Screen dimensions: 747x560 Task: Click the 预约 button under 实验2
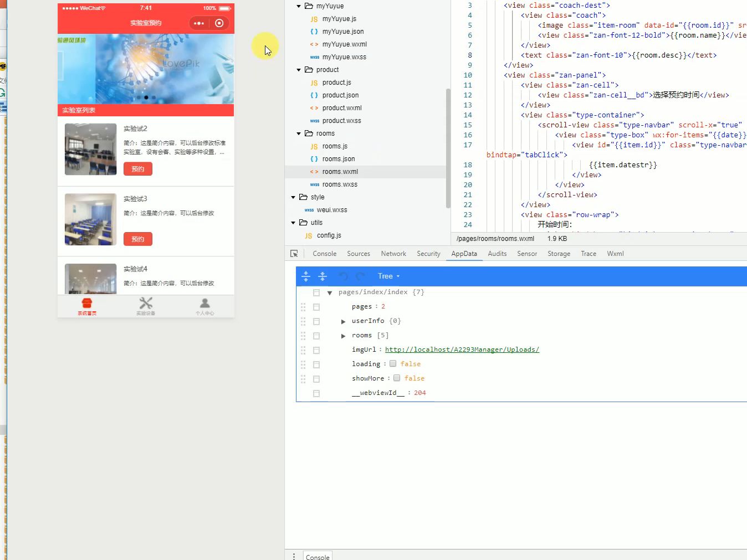(137, 168)
